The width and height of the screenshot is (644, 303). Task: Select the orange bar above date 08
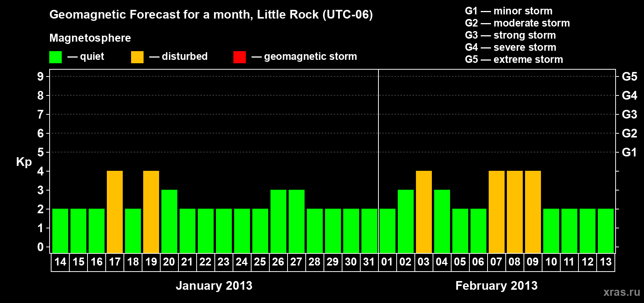coord(515,212)
